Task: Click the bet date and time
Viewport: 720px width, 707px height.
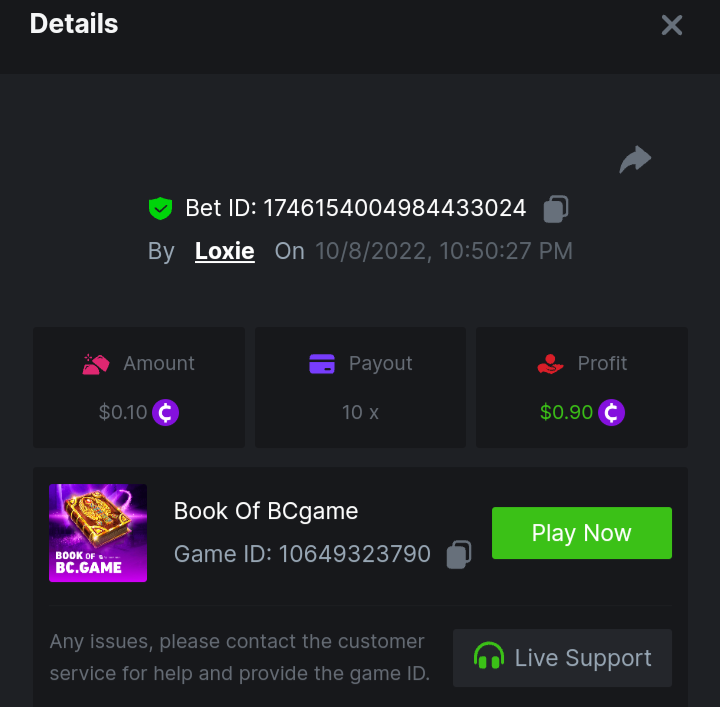Action: [x=444, y=251]
